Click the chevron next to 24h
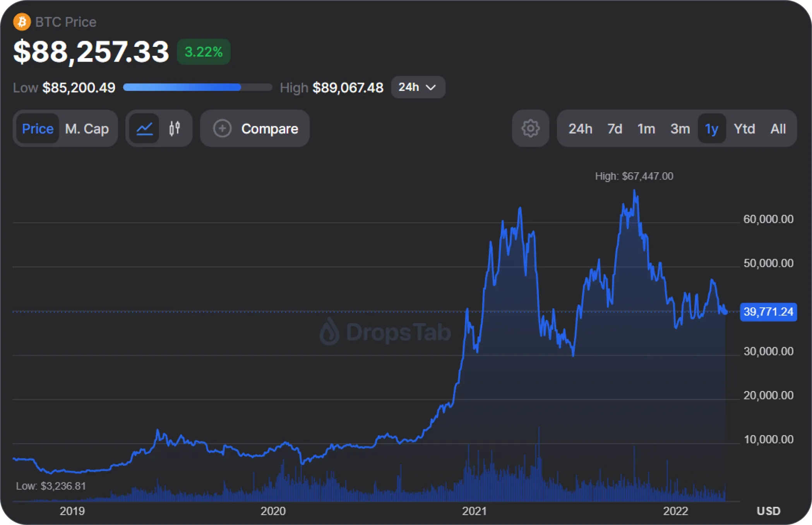812x525 pixels. 431,87
